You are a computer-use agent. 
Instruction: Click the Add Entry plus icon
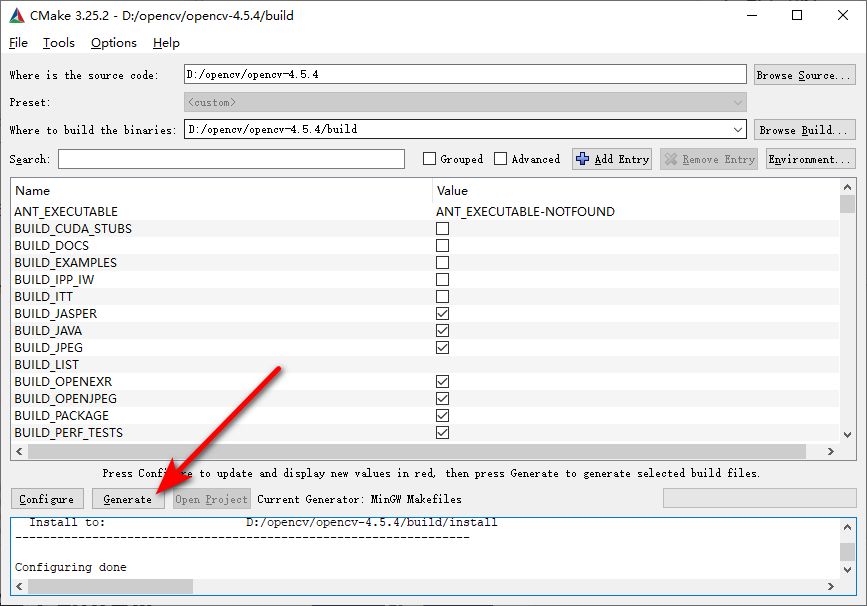click(582, 159)
